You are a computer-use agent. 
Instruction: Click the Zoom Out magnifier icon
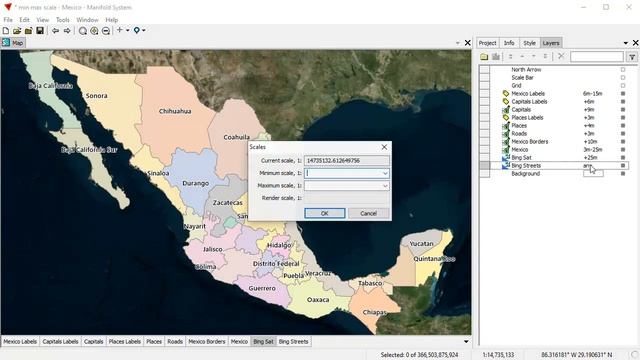[106, 31]
